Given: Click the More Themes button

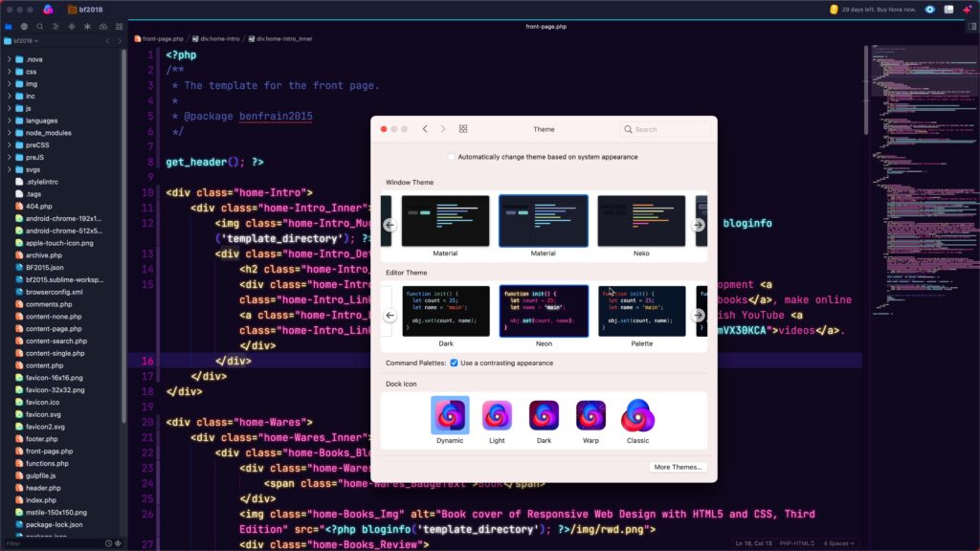Looking at the screenshot, I should click(x=677, y=466).
